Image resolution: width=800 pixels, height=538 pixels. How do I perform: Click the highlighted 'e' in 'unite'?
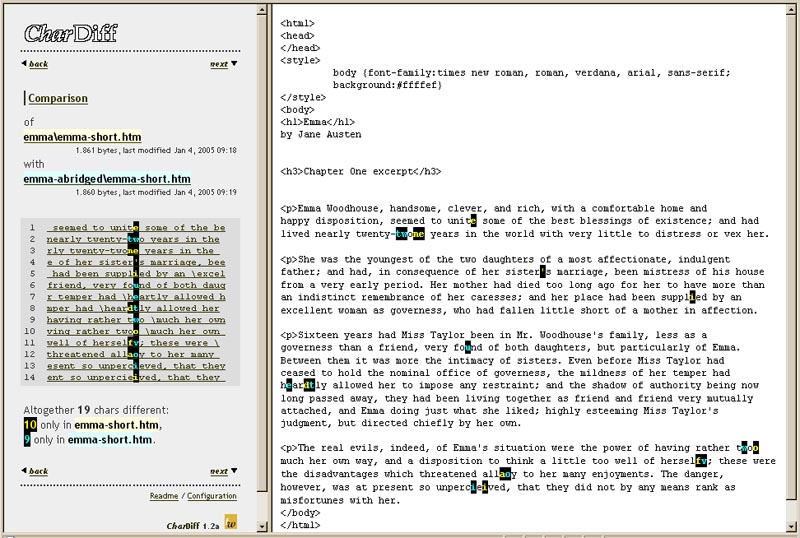pos(473,221)
